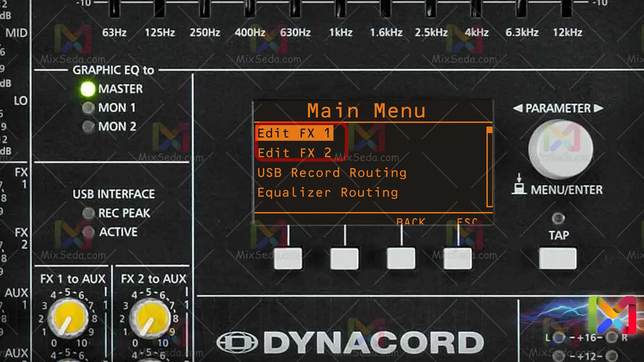Screen dimensions: 644x362
Task: Click the FX 2 to AUX knob
Action: [149, 318]
